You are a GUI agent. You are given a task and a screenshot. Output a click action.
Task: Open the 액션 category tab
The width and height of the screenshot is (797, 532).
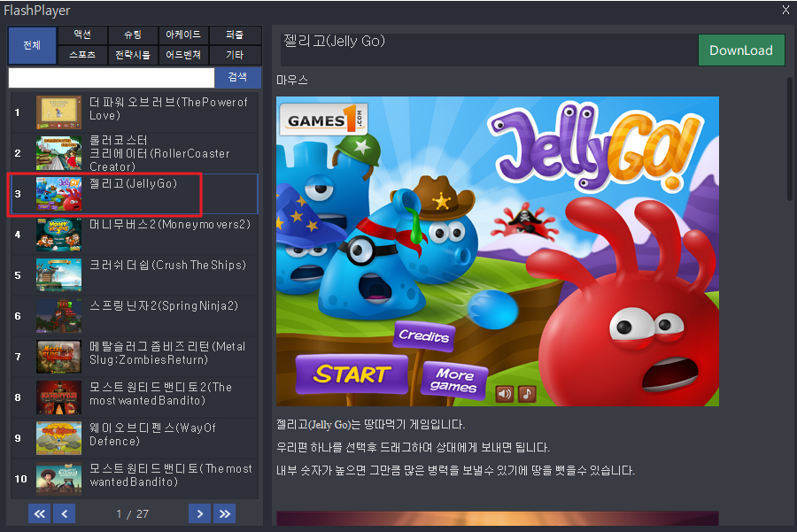82,35
